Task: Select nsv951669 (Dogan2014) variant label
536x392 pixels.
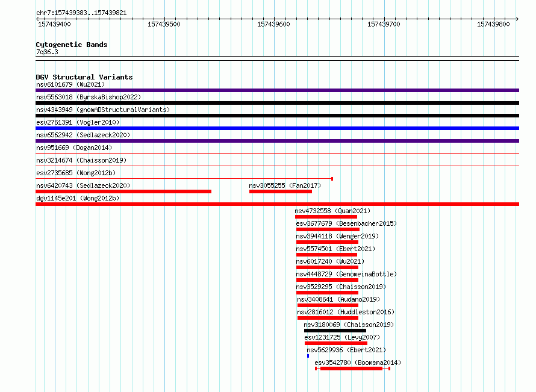Action: point(74,148)
